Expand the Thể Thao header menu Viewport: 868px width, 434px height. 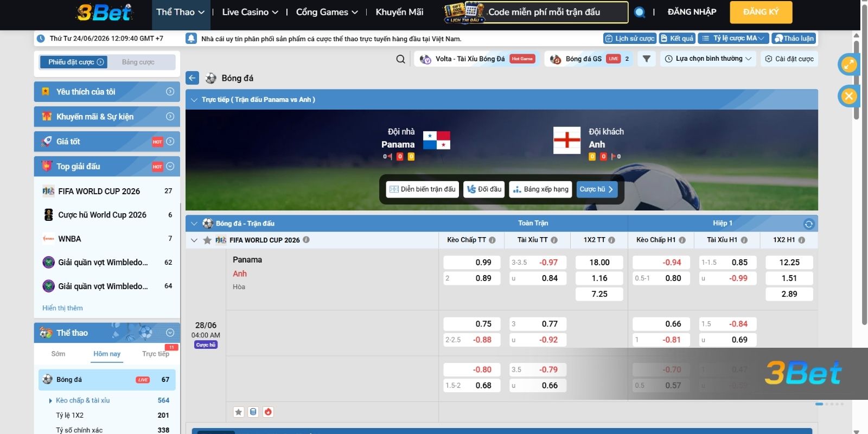pos(180,12)
